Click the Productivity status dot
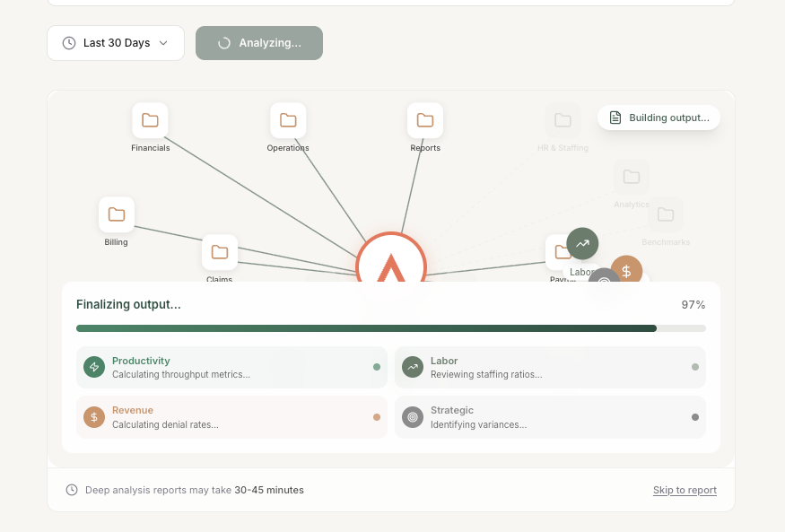 tap(377, 367)
